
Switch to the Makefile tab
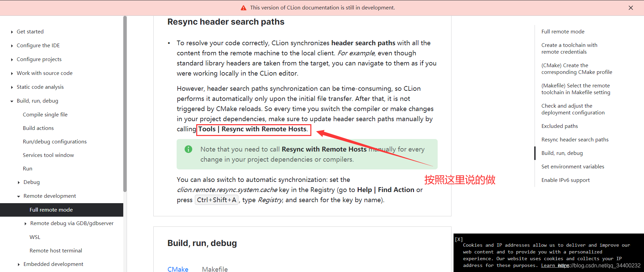[x=215, y=269]
